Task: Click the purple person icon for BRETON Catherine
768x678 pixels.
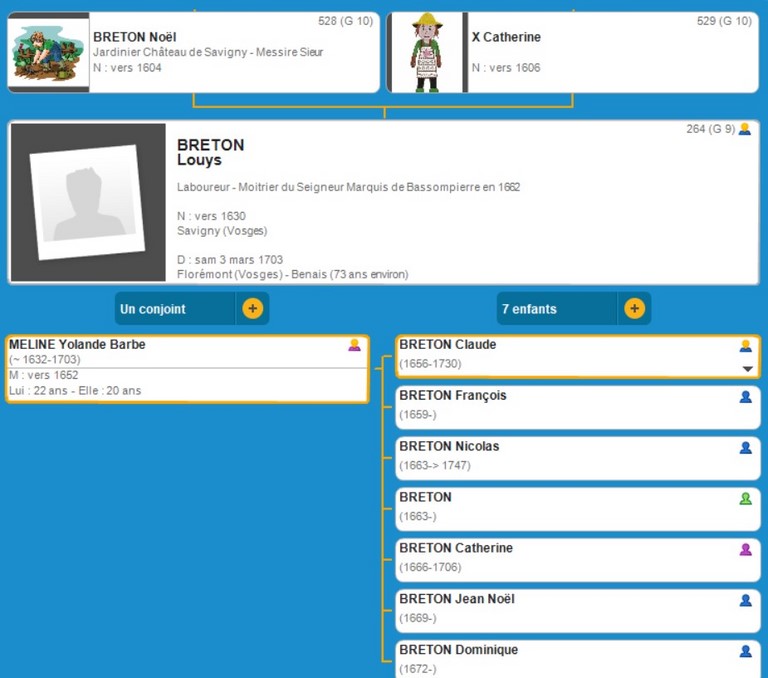Action: click(x=745, y=549)
